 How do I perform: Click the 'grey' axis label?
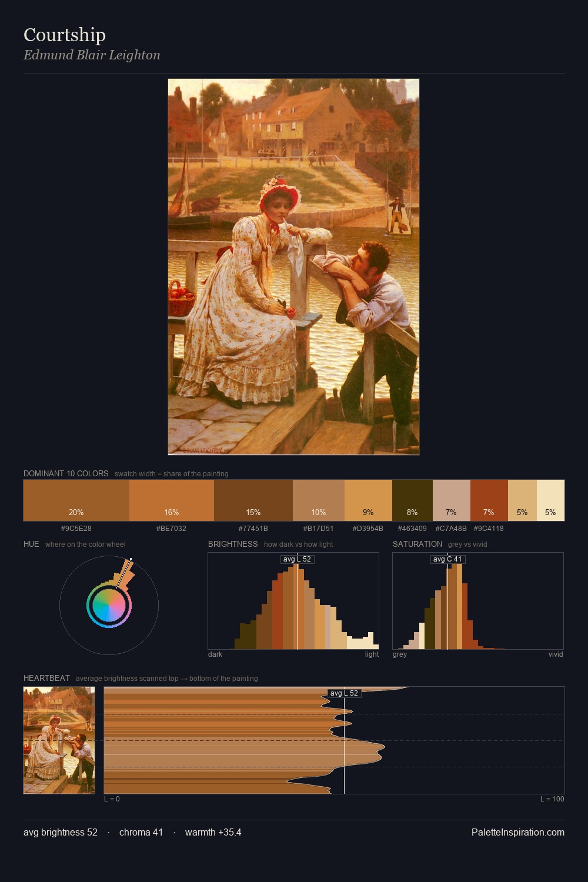coord(400,654)
